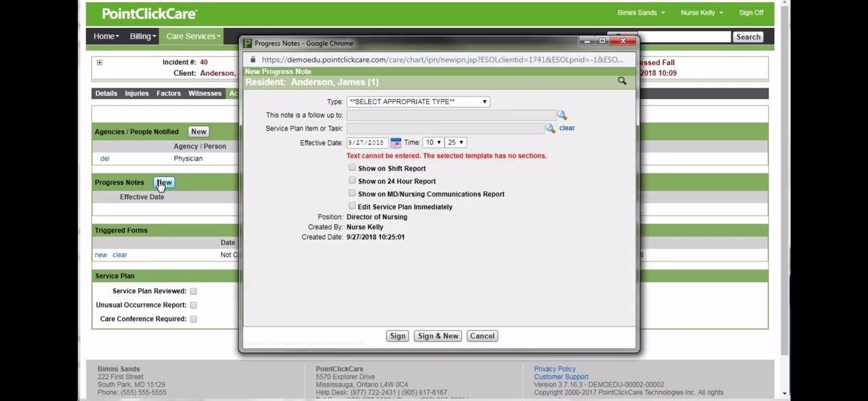This screenshot has height=401, width=868.
Task: Toggle Care Conference Required checkbox
Action: pos(193,319)
